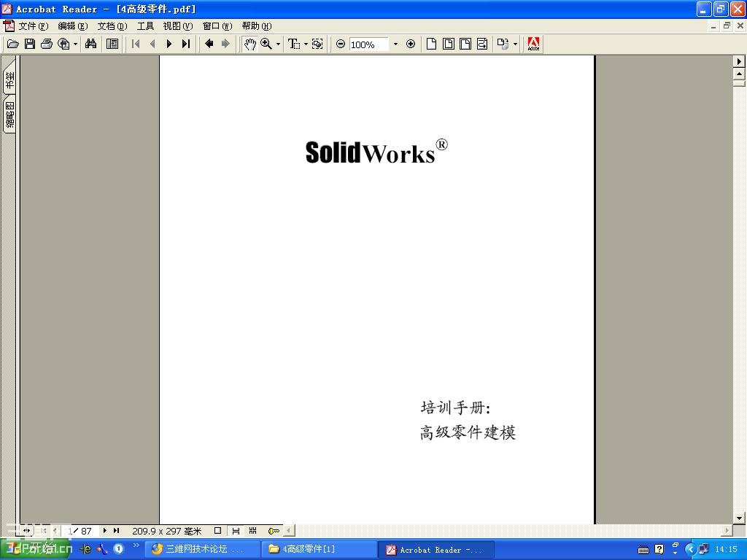Open the Text Select tool dropdown arrow
The width and height of the screenshot is (747, 560).
[x=306, y=44]
